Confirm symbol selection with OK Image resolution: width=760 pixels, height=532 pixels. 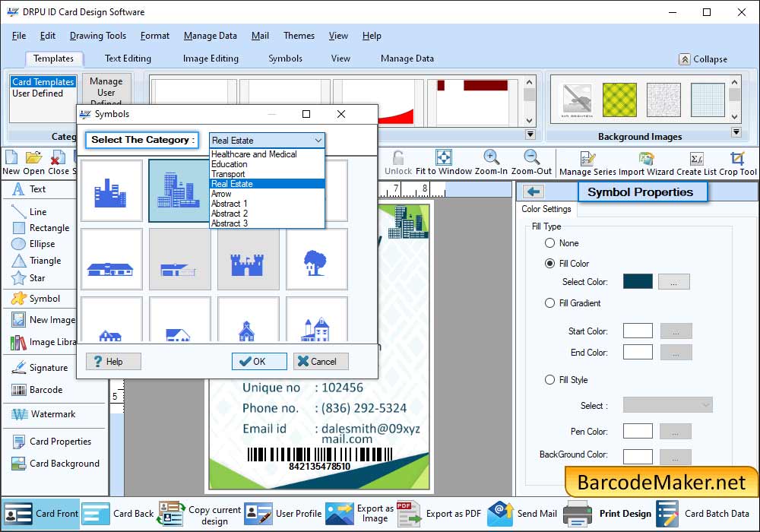[259, 362]
